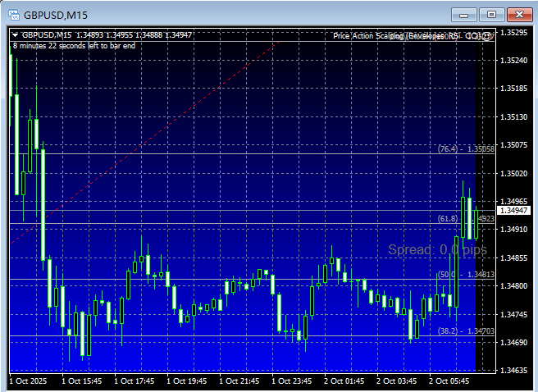The width and height of the screenshot is (538, 392).
Task: Click the GBPUSD,M15 window title text
Action: tap(56, 15)
